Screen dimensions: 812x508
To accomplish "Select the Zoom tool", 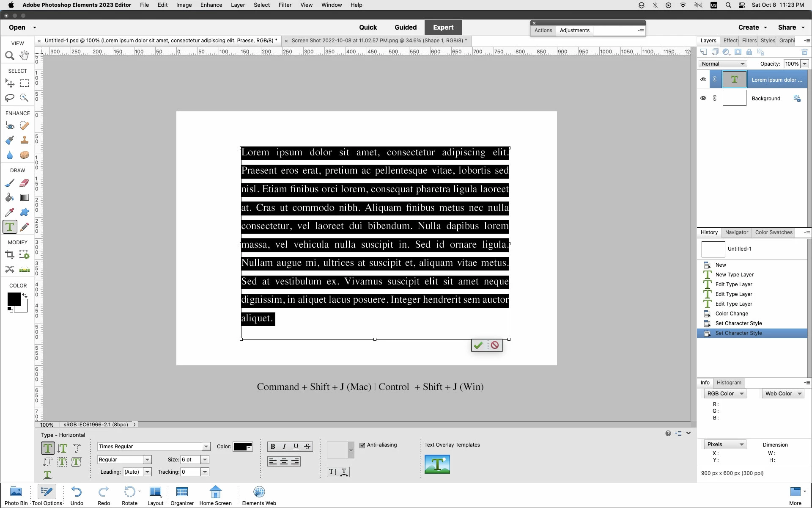I will (9, 55).
